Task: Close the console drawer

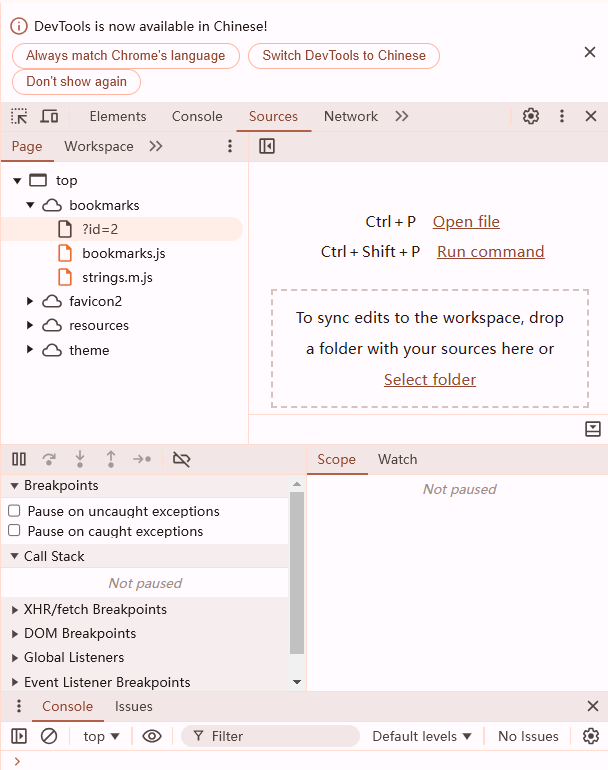Action: pos(593,706)
